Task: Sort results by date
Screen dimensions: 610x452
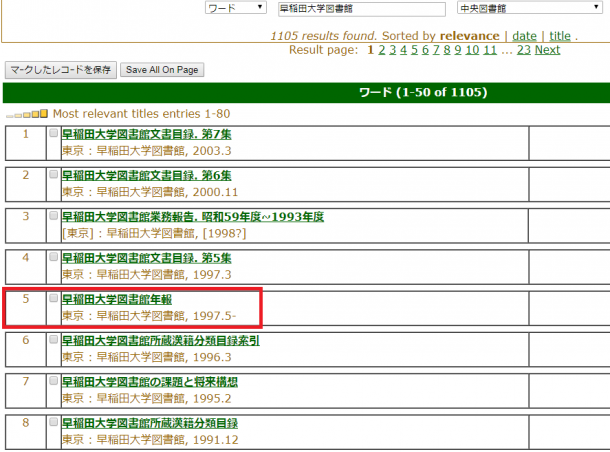Action: (524, 36)
